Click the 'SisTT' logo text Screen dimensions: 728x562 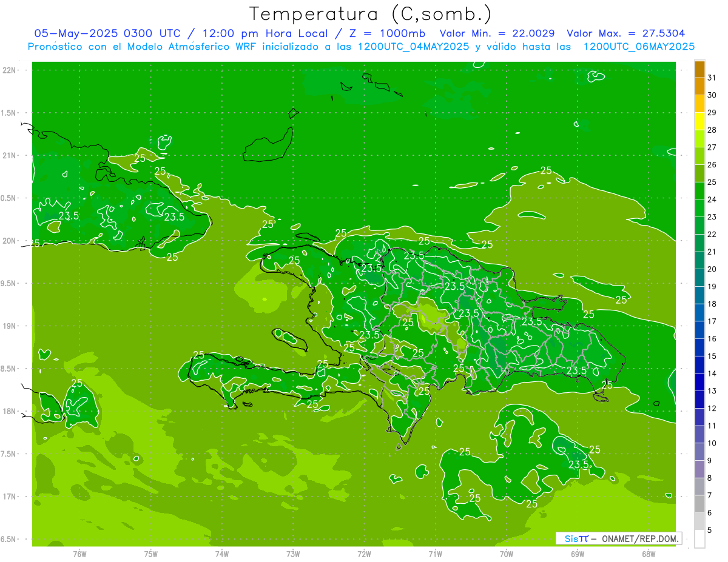576,538
